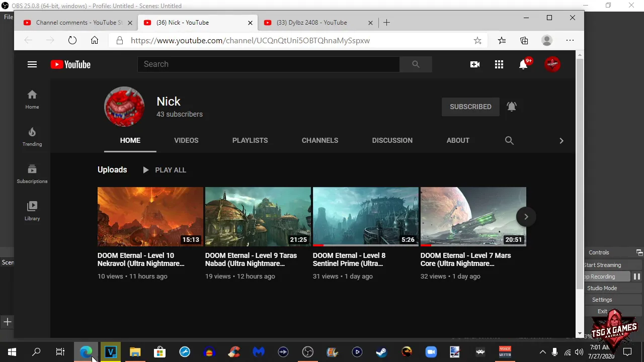Open the notifications bell in header
Screen dimensions: 644x362
click(x=523, y=64)
